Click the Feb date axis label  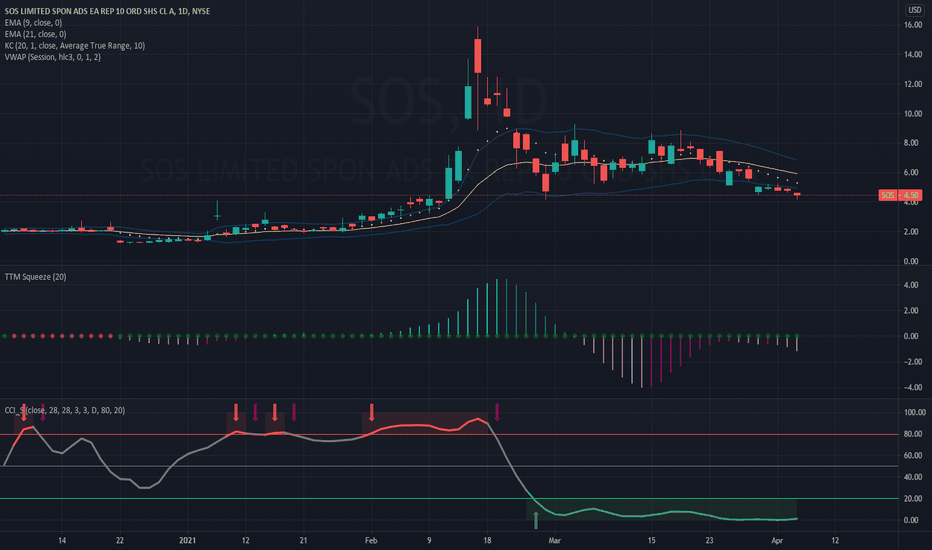coord(371,540)
